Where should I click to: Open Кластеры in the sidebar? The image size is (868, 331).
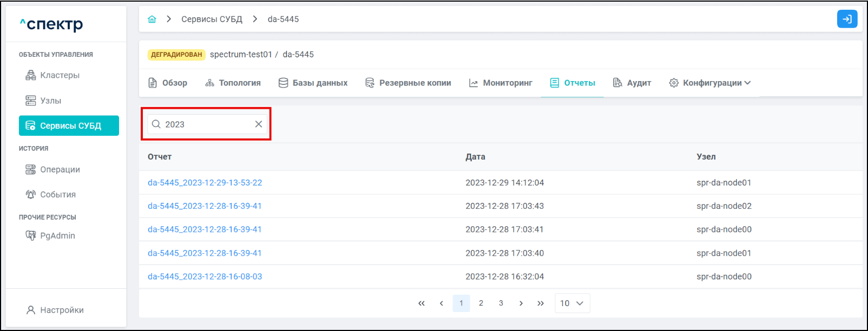[60, 75]
